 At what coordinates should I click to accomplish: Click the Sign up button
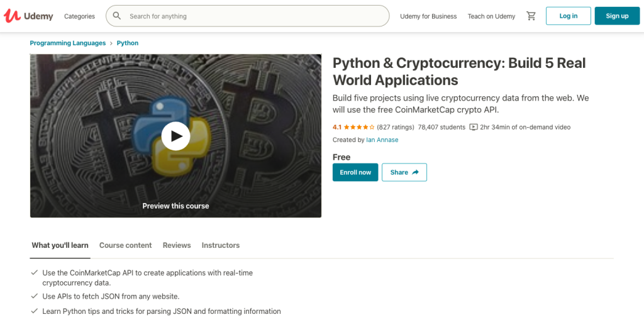[x=617, y=16]
